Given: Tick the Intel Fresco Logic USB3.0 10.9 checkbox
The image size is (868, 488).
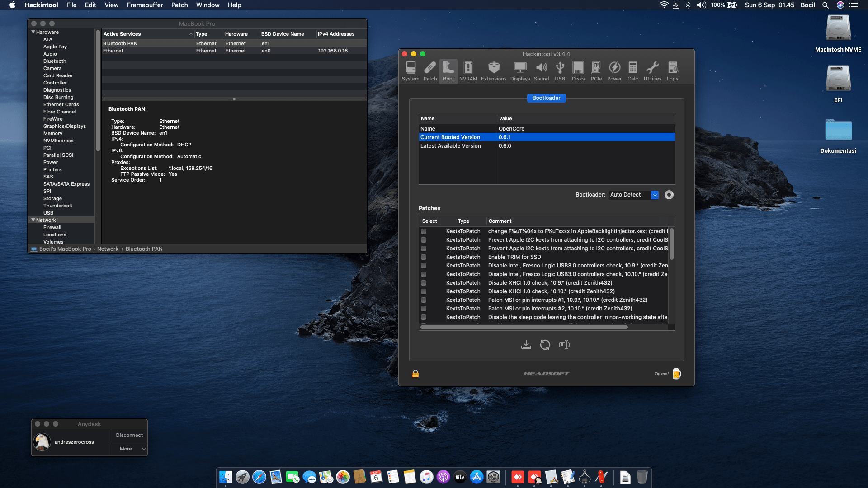Looking at the screenshot, I should (x=424, y=266).
